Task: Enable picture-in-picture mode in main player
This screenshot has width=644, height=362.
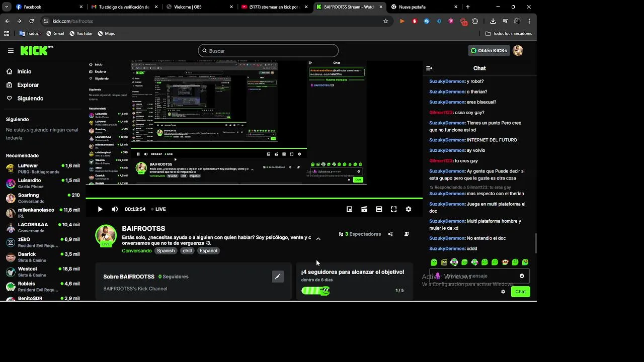Action: click(349, 209)
